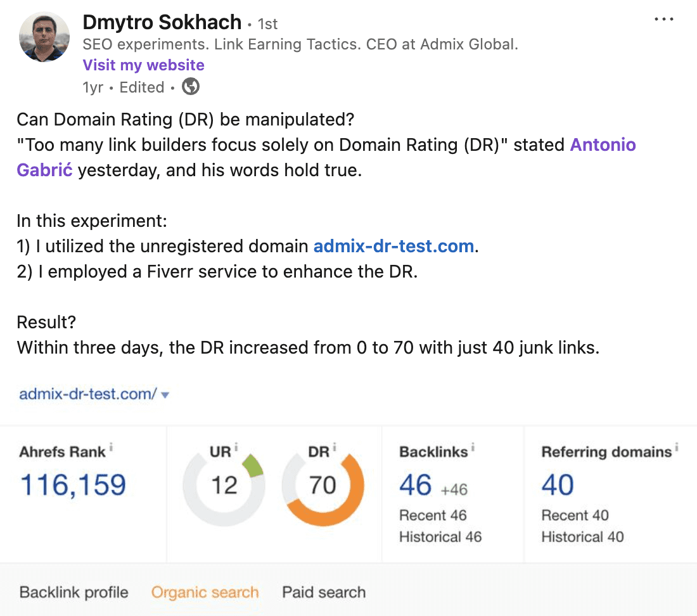Image resolution: width=697 pixels, height=616 pixels.
Task: Click the Referring domains info icon
Action: pyautogui.click(x=677, y=447)
